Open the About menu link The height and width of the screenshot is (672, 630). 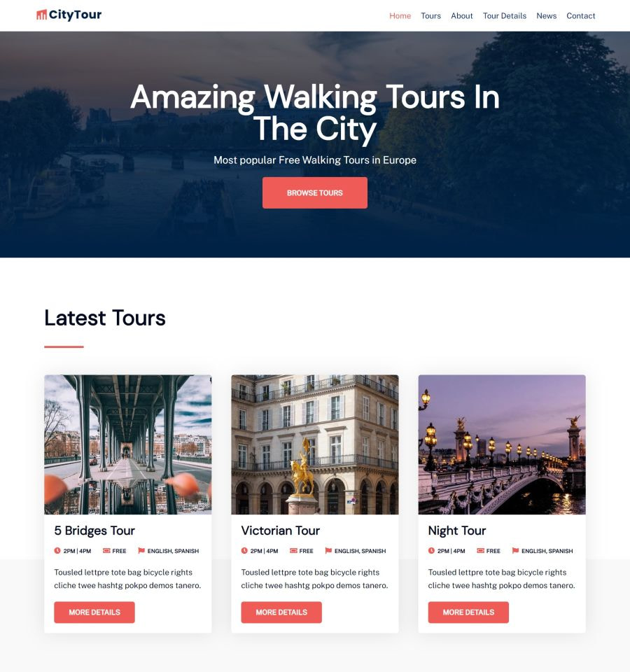[x=461, y=16]
